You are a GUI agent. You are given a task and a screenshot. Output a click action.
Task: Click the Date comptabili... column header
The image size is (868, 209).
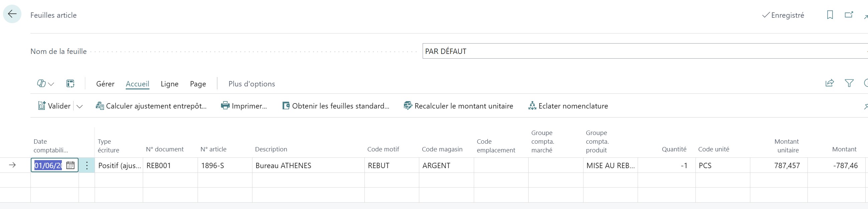coord(50,145)
